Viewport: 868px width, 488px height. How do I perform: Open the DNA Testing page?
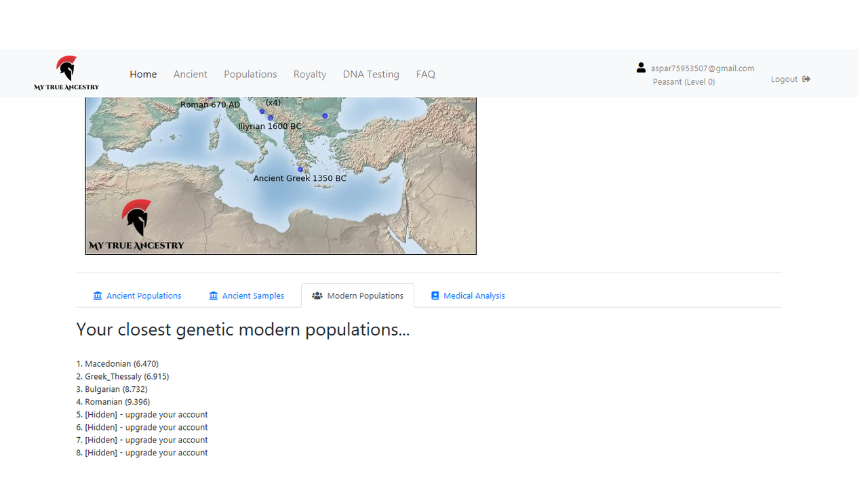click(371, 74)
